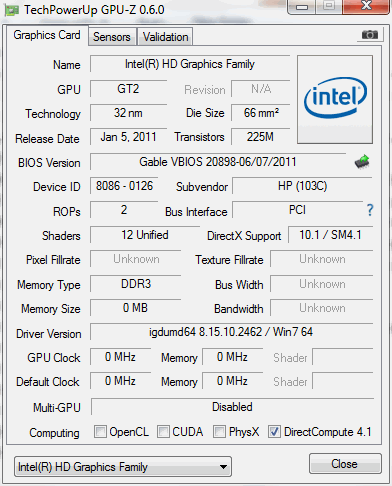Screen dimensions: 392x486
Task: Click the Device ID field
Action: (124, 186)
